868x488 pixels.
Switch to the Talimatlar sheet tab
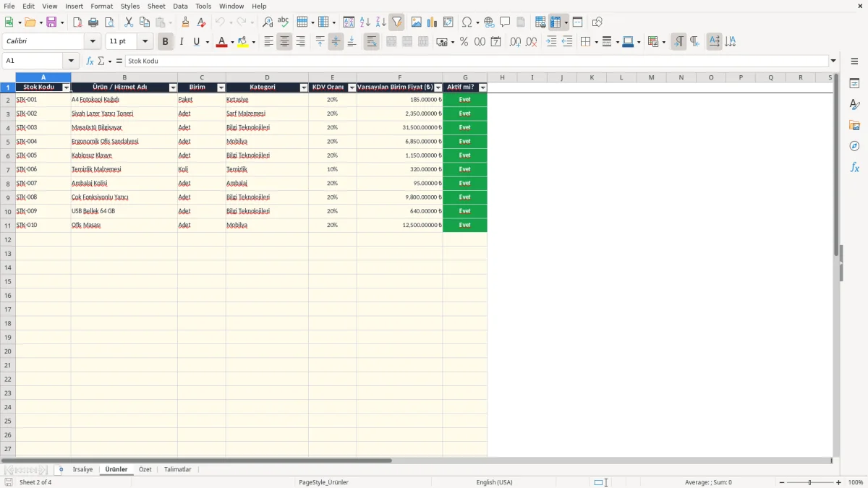tap(178, 469)
